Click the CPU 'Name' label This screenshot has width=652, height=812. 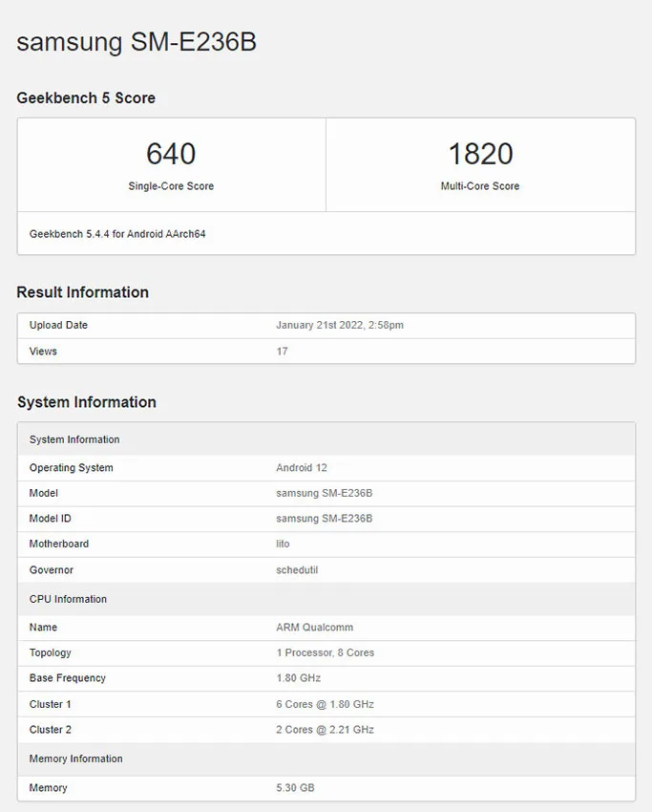pyautogui.click(x=43, y=627)
